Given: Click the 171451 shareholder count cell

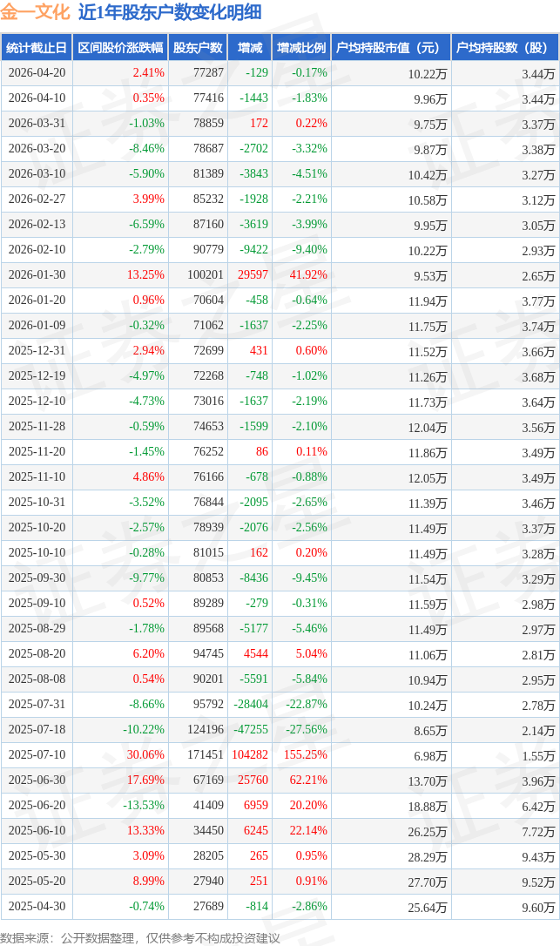Looking at the screenshot, I should point(206,754).
